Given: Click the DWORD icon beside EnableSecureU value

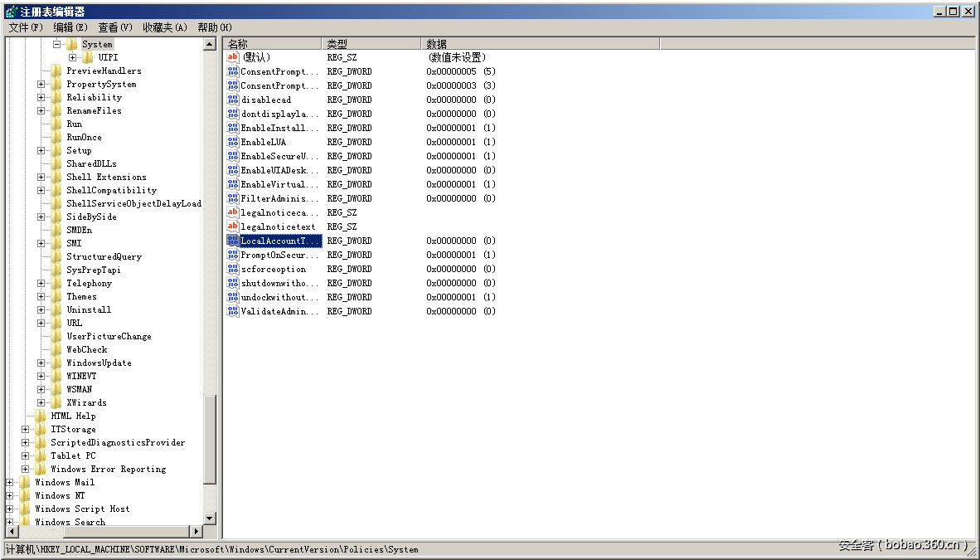Looking at the screenshot, I should point(233,156).
